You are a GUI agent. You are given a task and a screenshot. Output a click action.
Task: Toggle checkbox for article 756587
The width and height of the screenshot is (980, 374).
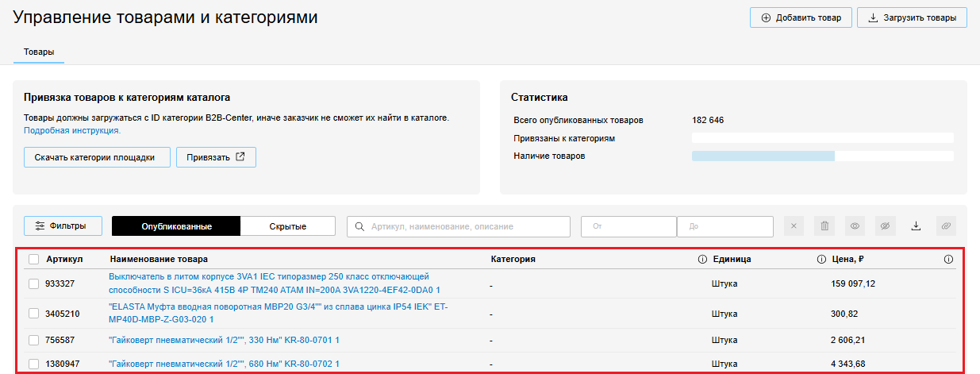click(x=33, y=340)
